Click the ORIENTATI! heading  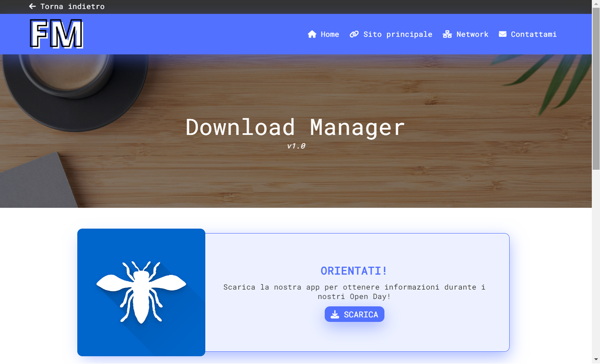tap(354, 271)
